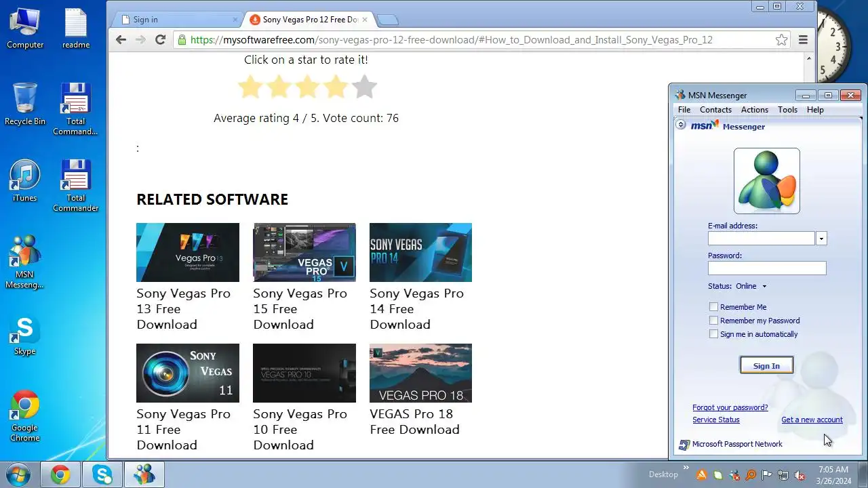Open the Chrome hamburger menu

(x=804, y=40)
